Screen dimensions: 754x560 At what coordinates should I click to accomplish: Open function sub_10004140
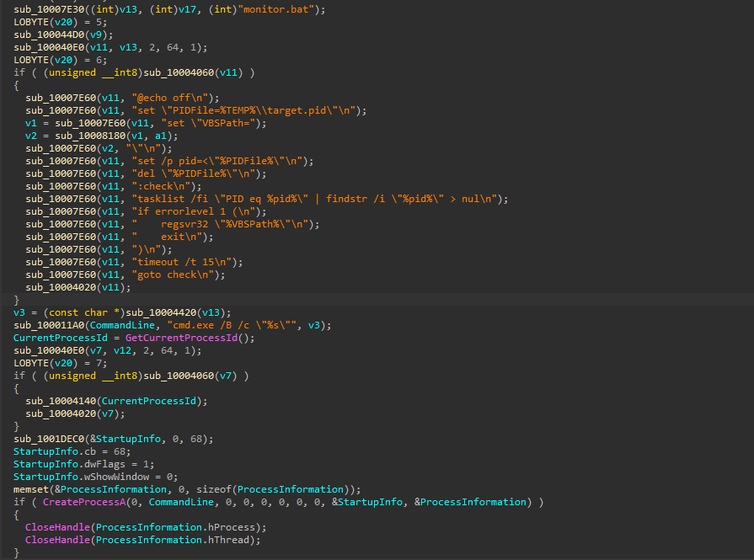click(x=61, y=401)
